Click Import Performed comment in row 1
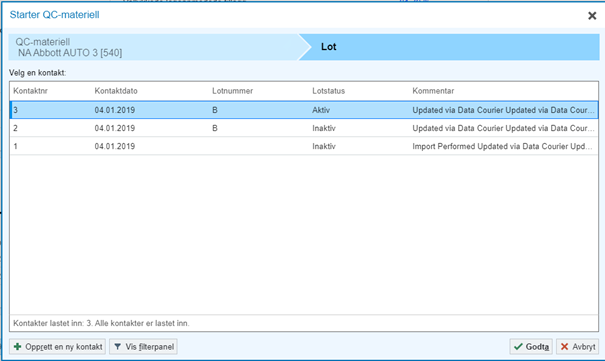 point(502,147)
